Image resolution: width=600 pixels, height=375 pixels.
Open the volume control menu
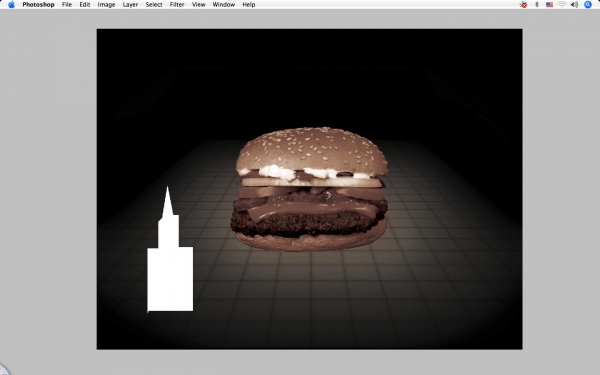(x=574, y=5)
